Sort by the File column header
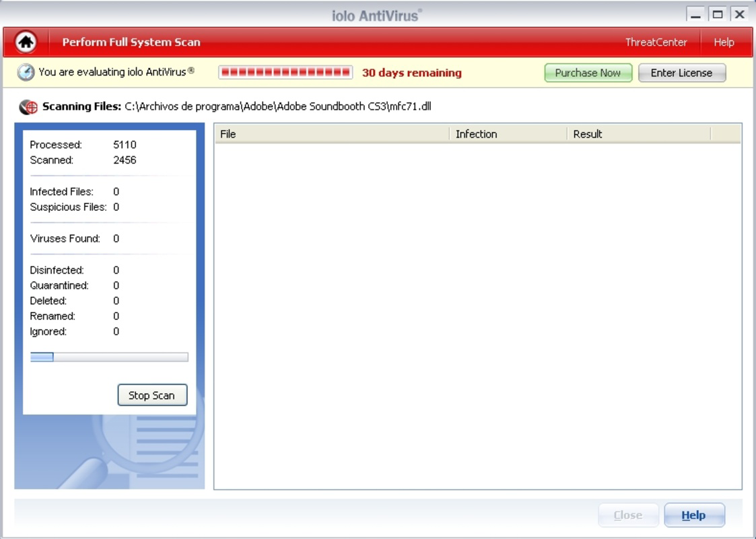Screen dimensions: 756x539 coord(332,134)
